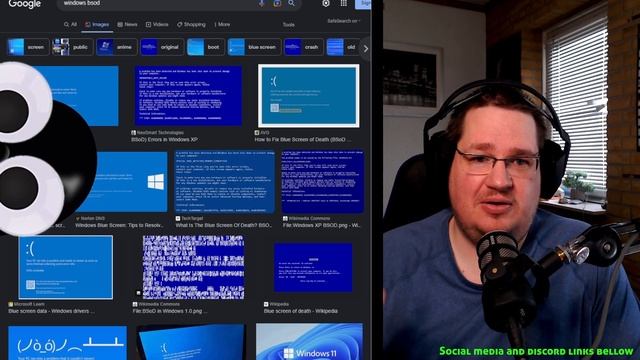
Task: Switch to the News tab
Action: [127, 24]
